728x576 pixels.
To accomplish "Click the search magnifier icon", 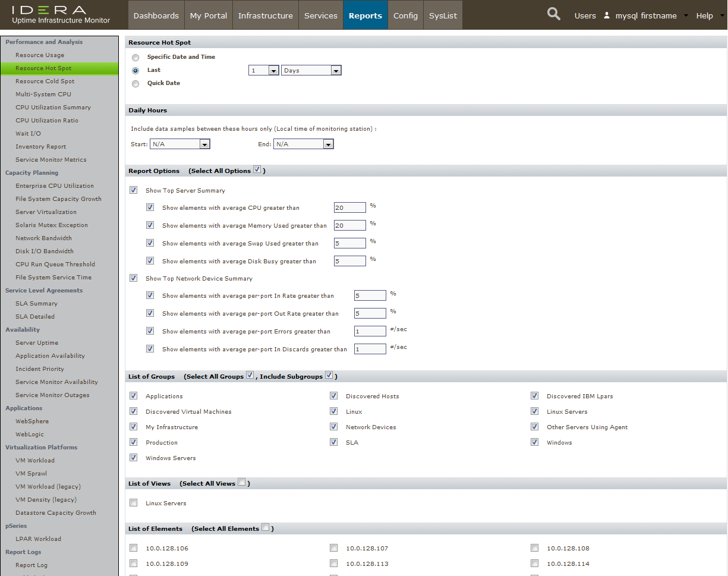I will (553, 14).
